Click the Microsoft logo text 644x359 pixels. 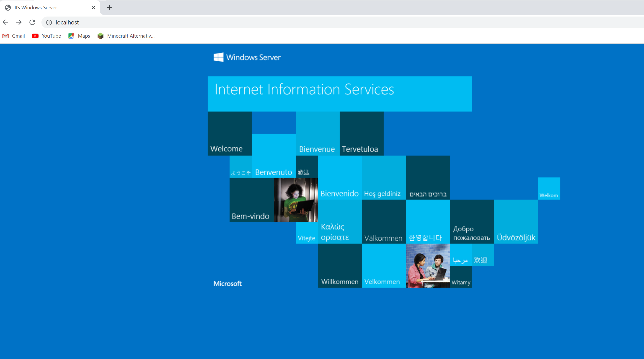tap(227, 284)
